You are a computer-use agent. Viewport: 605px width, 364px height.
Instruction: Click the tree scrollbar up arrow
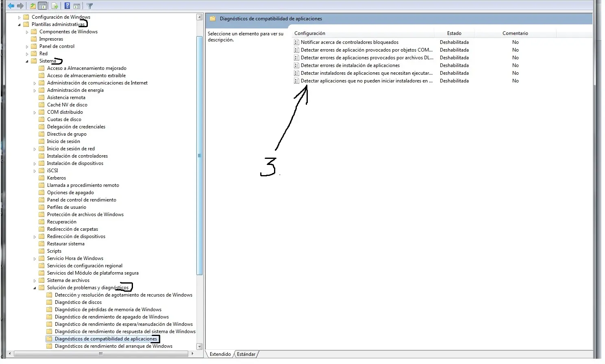pyautogui.click(x=199, y=17)
